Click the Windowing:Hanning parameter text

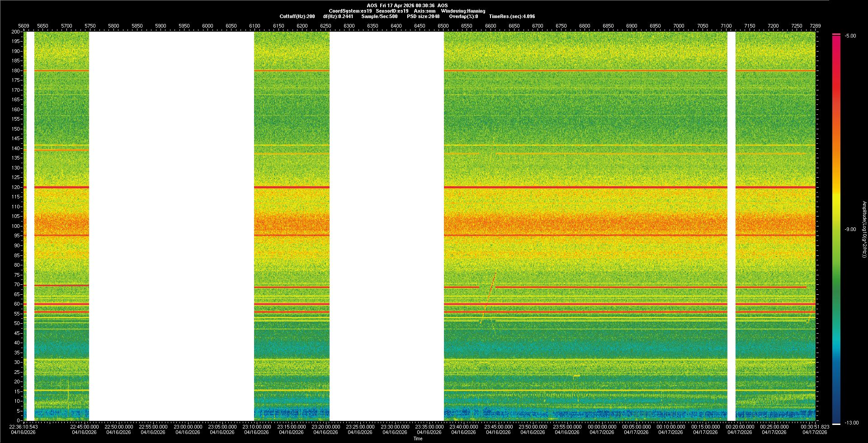(x=463, y=11)
